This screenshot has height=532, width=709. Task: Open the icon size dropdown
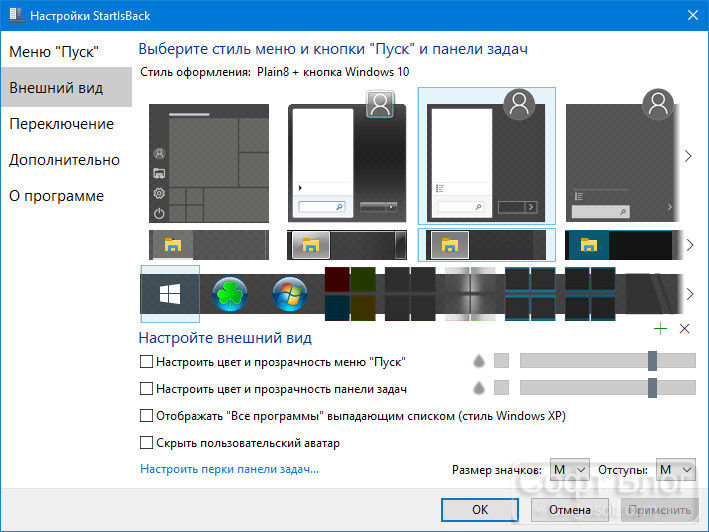pos(569,470)
